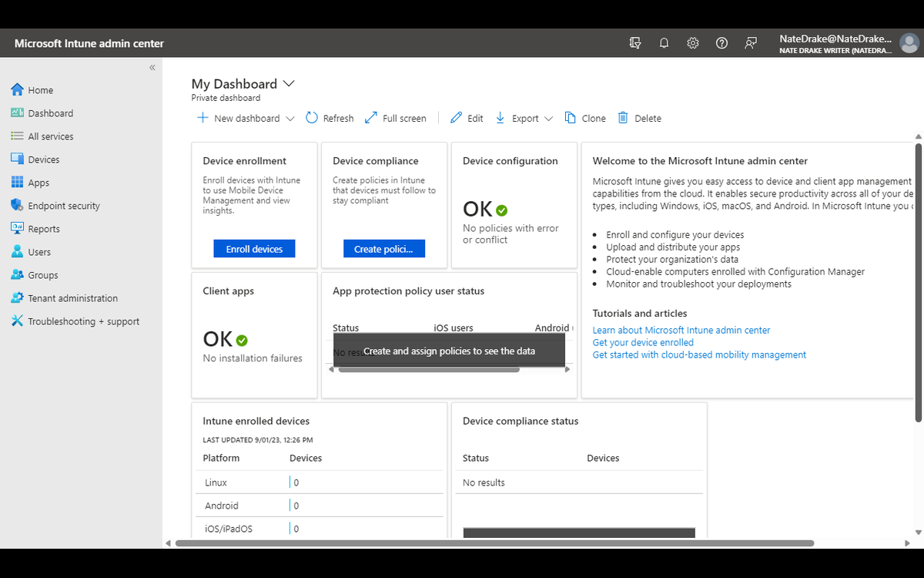This screenshot has height=578, width=924.
Task: Click the Client apps OK status
Action: [x=225, y=339]
